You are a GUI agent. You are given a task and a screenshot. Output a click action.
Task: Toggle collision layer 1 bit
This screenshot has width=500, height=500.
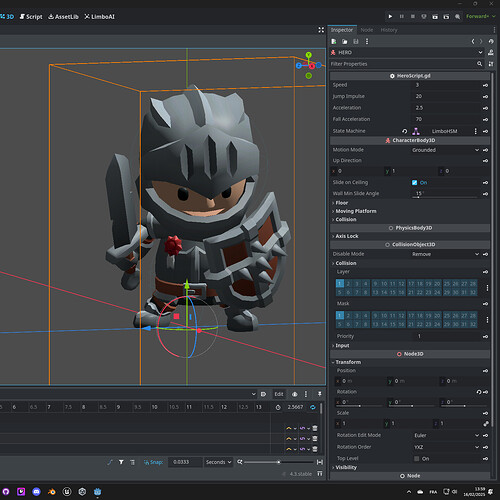point(340,284)
